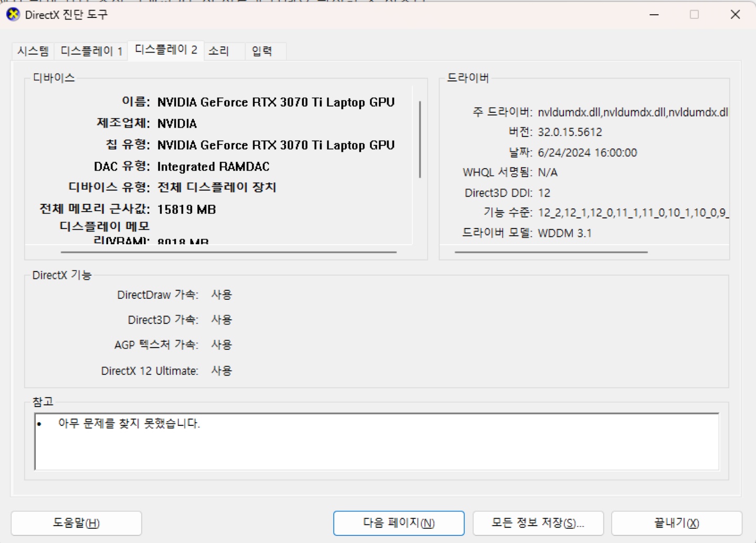Click DirectDraw 가속 status 사용
756x543 pixels.
coord(222,295)
